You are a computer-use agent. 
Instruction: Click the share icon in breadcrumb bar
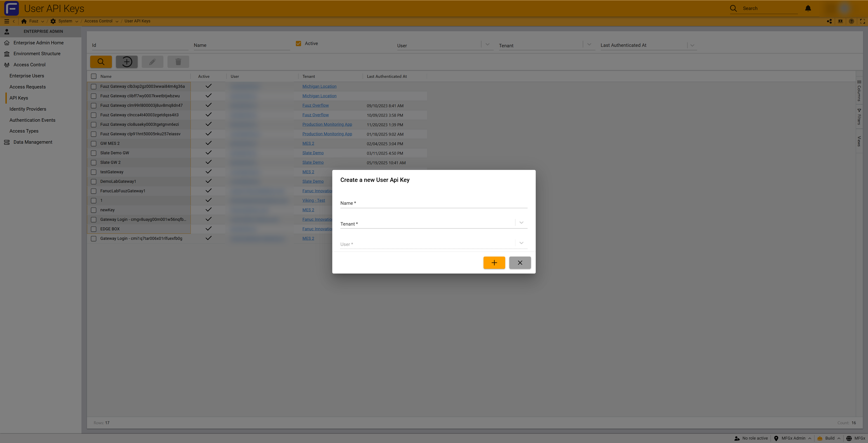coord(829,21)
